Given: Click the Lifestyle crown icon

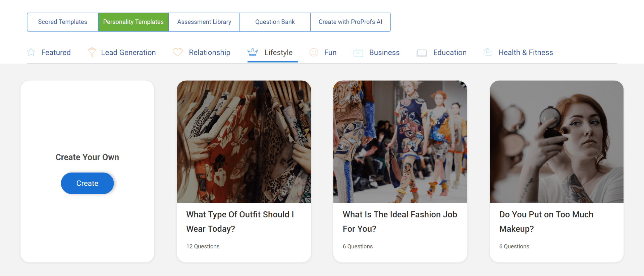Looking at the screenshot, I should pyautogui.click(x=253, y=52).
